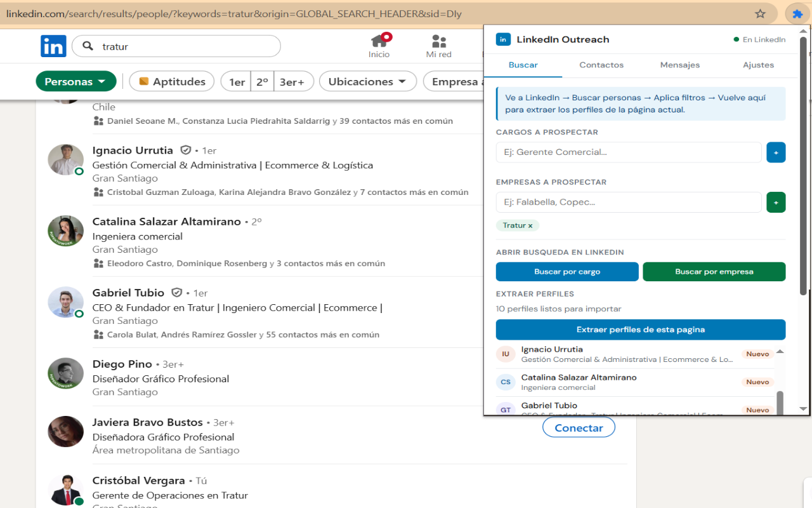Viewport: 812px width, 508px height.
Task: Click the LinkedIn Outreach extension logo
Action: pos(503,39)
